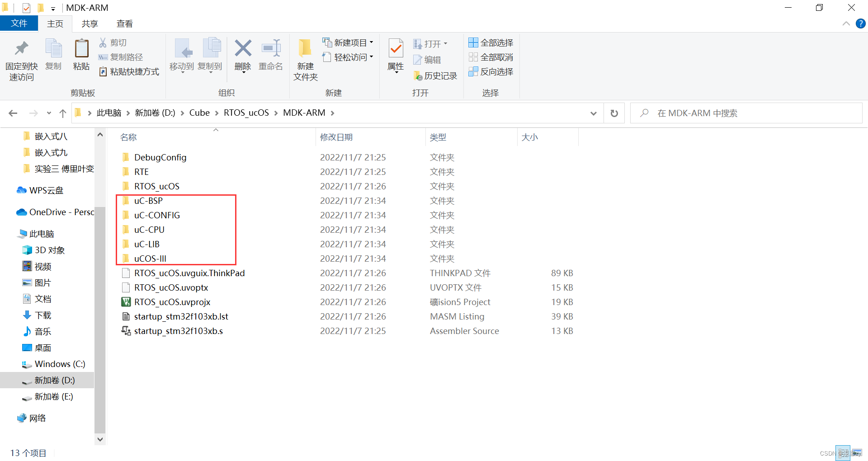Open 网络 Network in the sidebar
The width and height of the screenshot is (868, 461).
32,418
